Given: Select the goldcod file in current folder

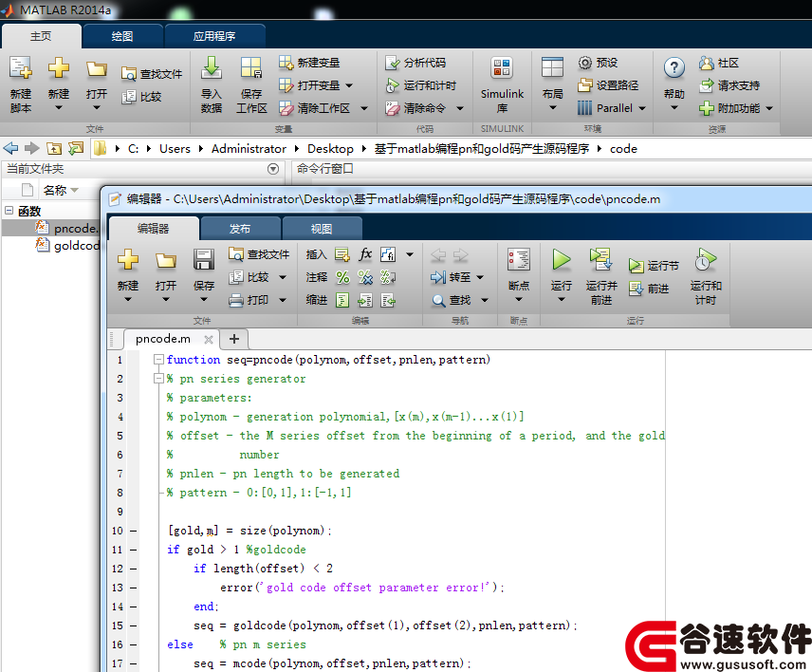Looking at the screenshot, I should tap(67, 245).
